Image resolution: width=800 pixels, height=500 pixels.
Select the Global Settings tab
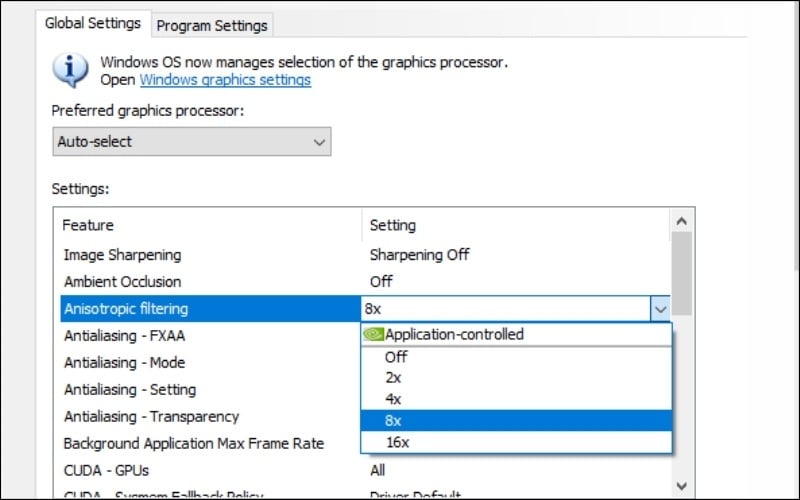94,23
